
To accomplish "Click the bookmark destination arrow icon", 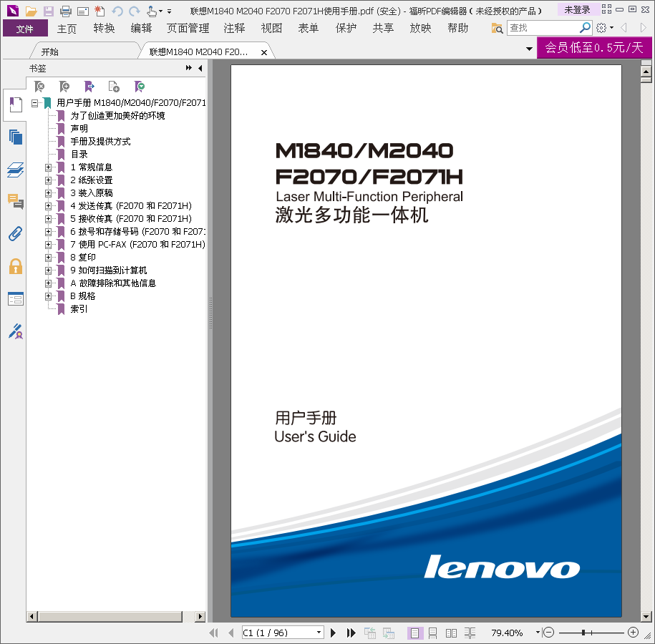I will [x=89, y=87].
